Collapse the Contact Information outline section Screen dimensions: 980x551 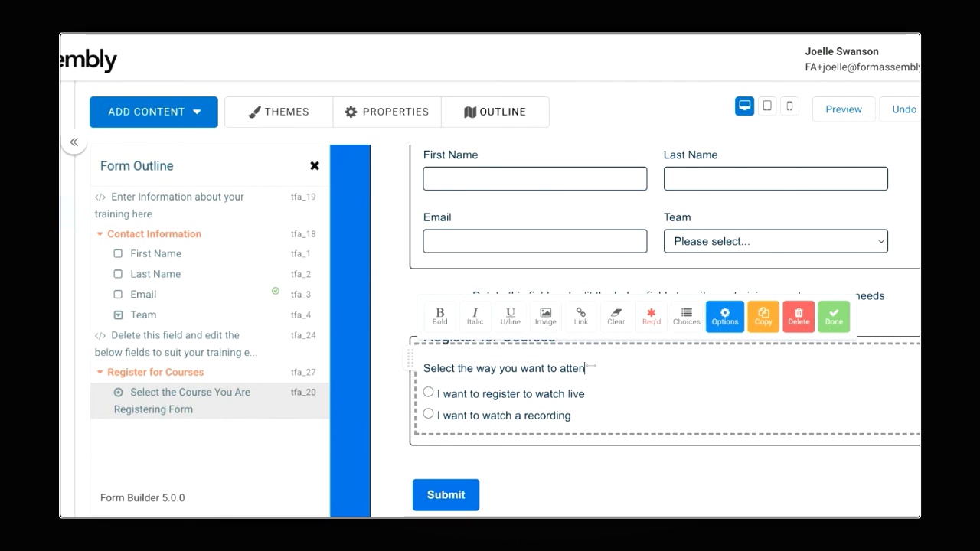pos(100,234)
